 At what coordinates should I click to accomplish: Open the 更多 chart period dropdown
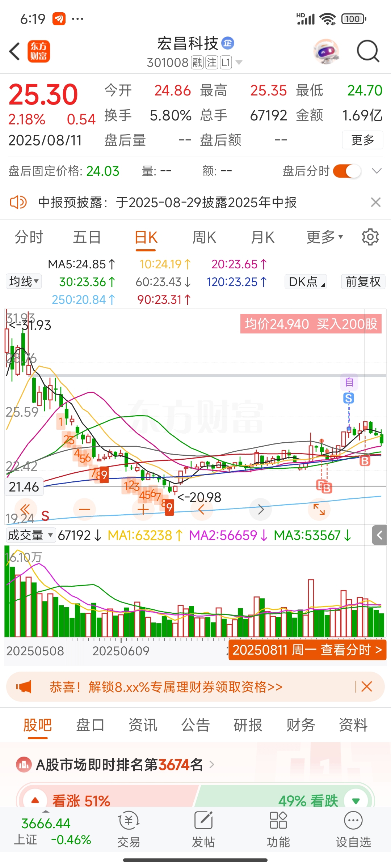pyautogui.click(x=324, y=237)
